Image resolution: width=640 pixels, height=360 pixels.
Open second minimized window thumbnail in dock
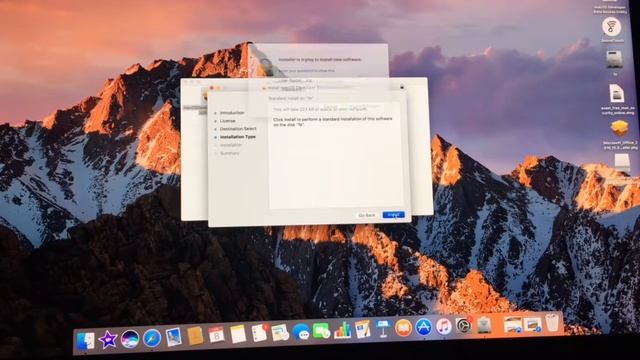pos(533,324)
